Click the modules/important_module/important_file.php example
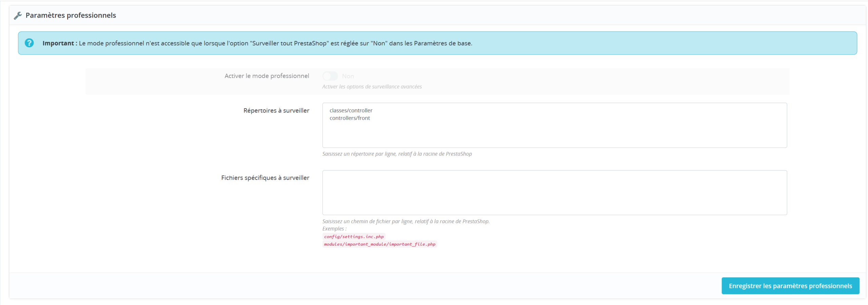The height and width of the screenshot is (305, 868). click(379, 244)
